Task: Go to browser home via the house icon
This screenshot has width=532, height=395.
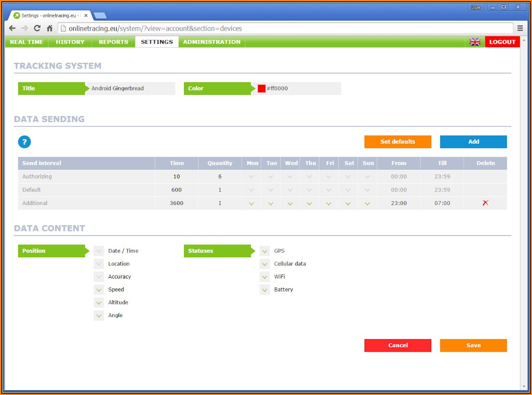Action: coord(50,29)
